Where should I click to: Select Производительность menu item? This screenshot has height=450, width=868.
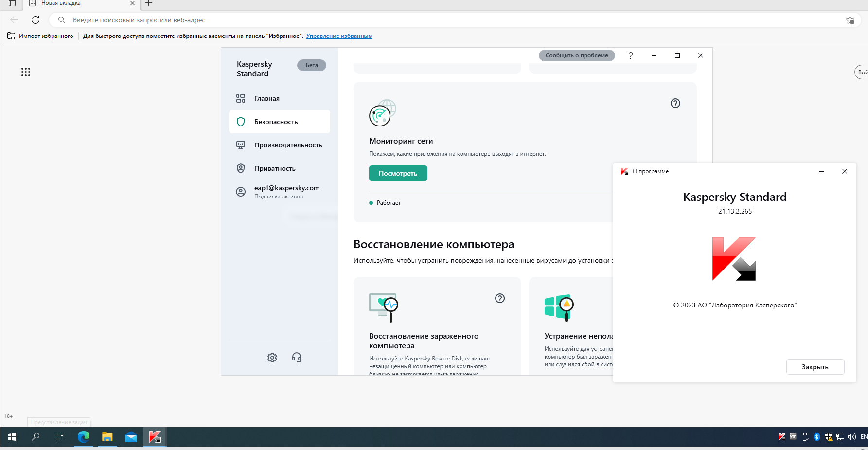coord(280,145)
